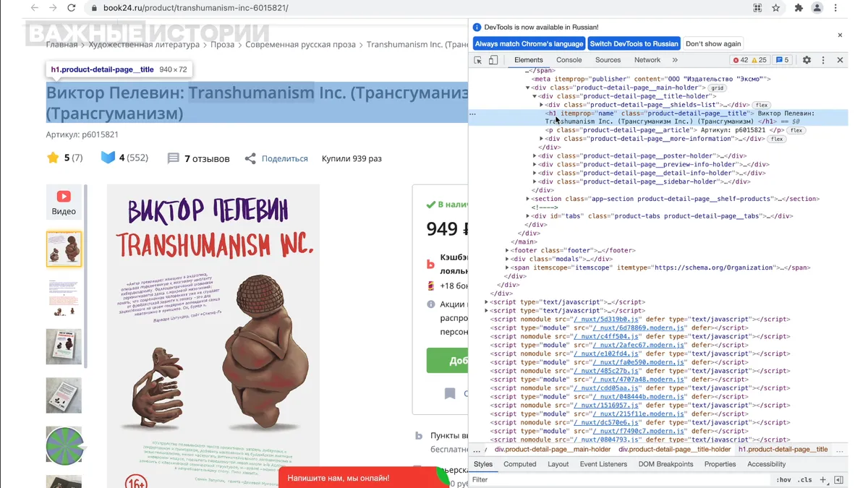Go back in browser history
This screenshot has width=868, height=488.
(34, 8)
